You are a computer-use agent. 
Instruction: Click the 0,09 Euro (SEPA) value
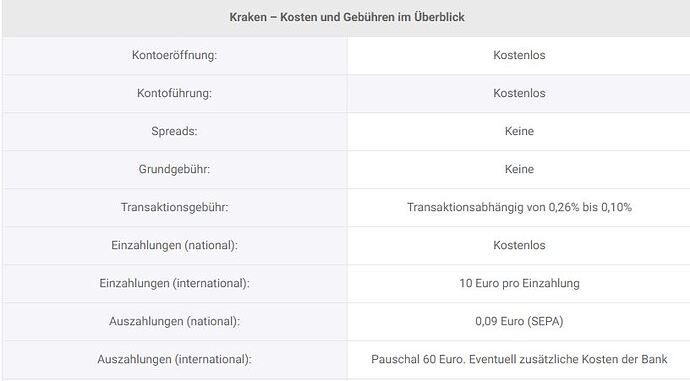point(519,321)
